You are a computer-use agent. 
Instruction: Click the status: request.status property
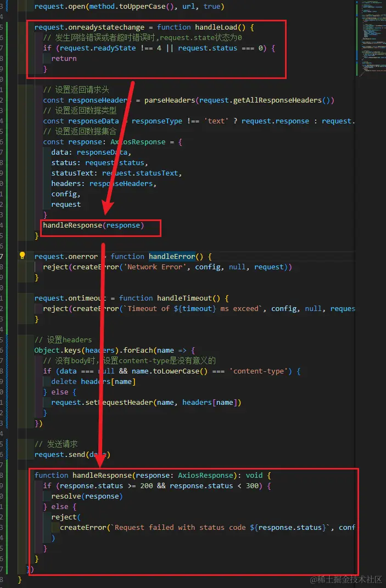99,163
